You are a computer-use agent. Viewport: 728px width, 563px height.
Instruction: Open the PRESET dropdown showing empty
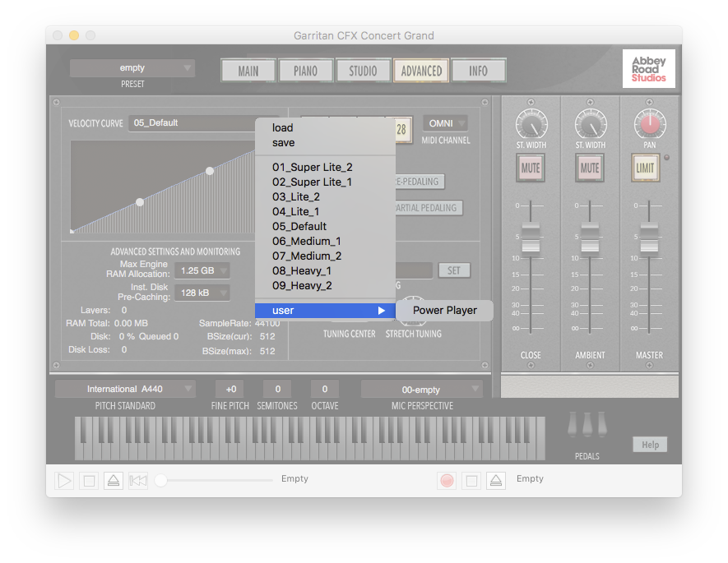132,67
